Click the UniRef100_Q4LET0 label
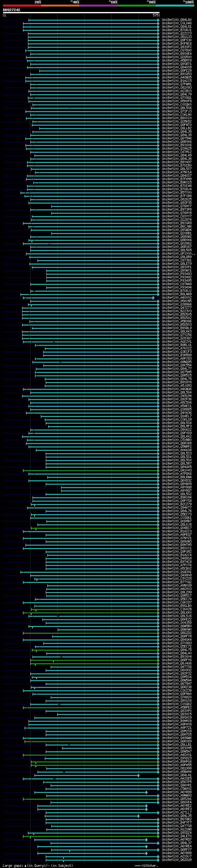This screenshot has height=868, width=197. pyautogui.click(x=176, y=836)
